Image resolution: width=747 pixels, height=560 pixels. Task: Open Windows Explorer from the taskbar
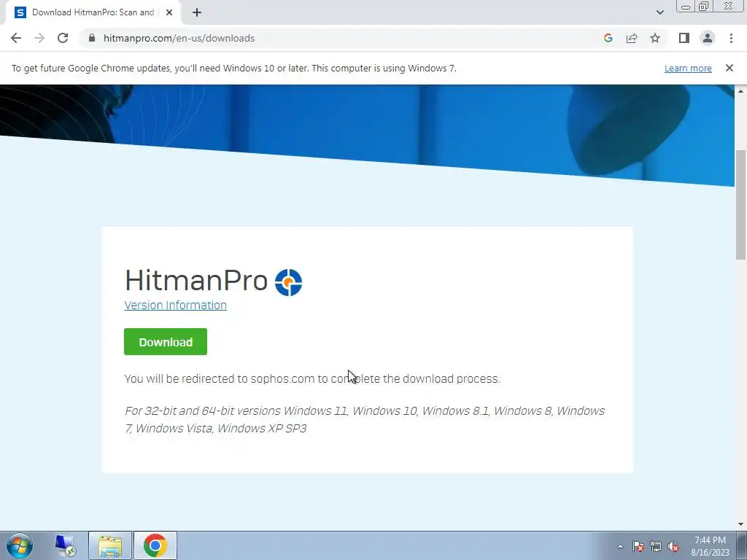pos(110,545)
